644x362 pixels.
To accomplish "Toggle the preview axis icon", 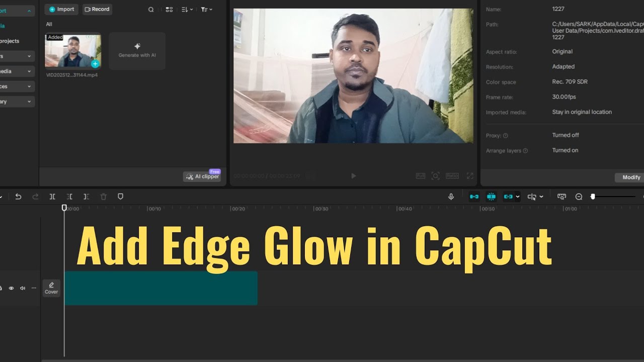I will 562,197.
